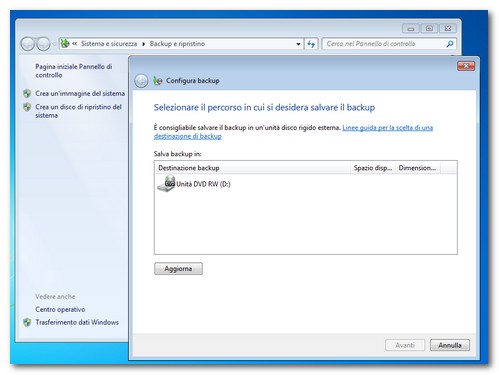Image resolution: width=499 pixels, height=375 pixels.
Task: Expand breadcrumb arrow after Sistema e sicurezza
Action: tap(143, 44)
